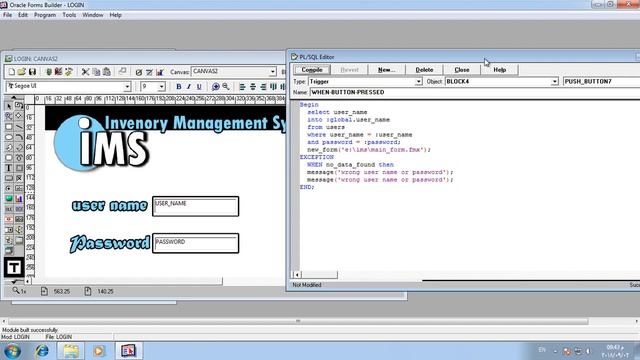Click the Help button in PL/SQL Editor
The width and height of the screenshot is (640, 360).
tap(500, 70)
